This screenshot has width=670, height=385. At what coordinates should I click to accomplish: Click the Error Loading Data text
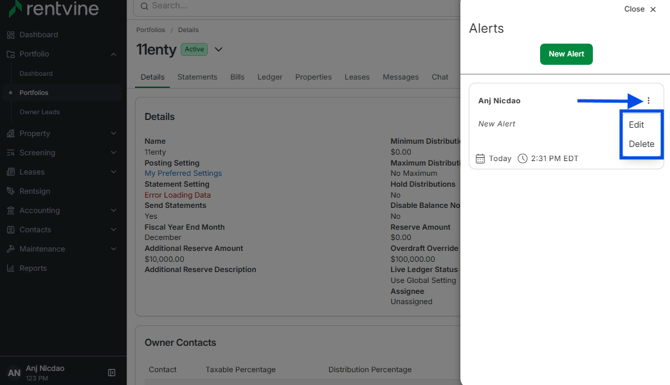click(x=177, y=195)
